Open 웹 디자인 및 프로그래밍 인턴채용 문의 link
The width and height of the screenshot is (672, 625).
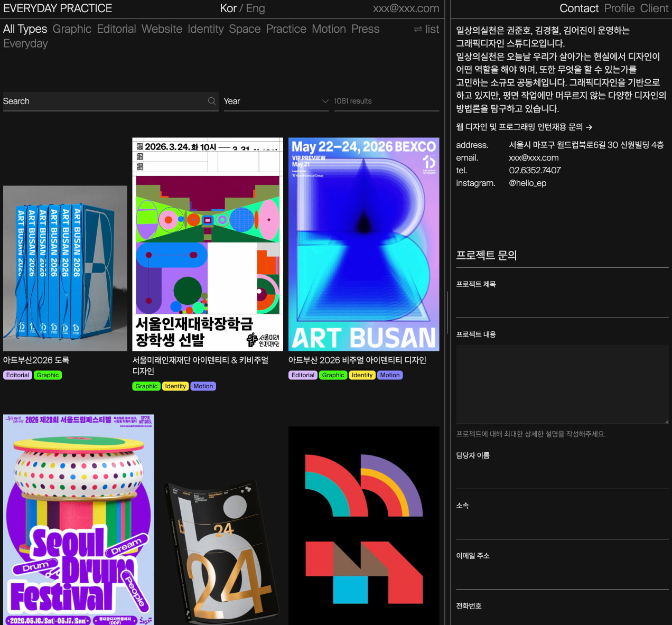(524, 127)
